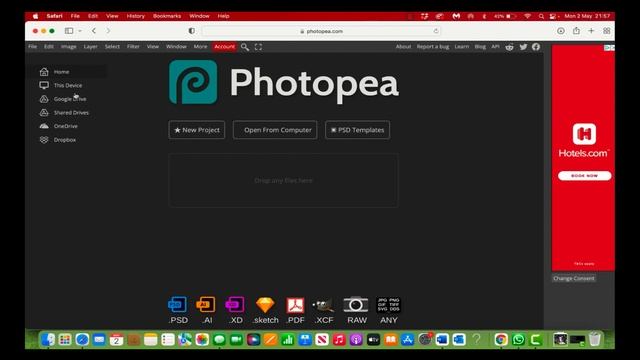640x360 pixels.
Task: Go back in Safari
Action: pyautogui.click(x=94, y=31)
